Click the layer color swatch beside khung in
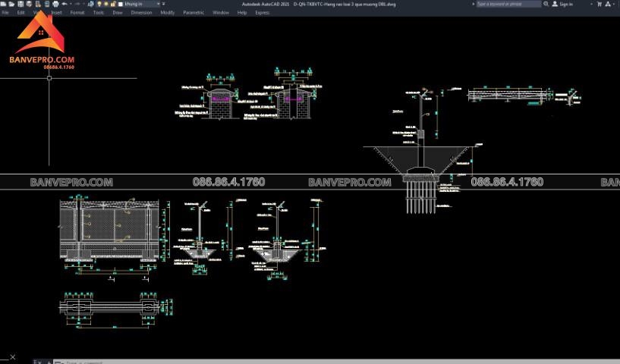The image size is (620, 364). pos(120,4)
